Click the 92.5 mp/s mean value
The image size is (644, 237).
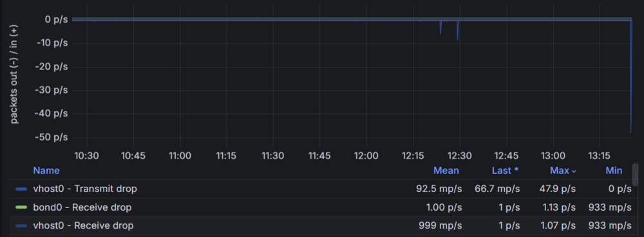(439, 189)
